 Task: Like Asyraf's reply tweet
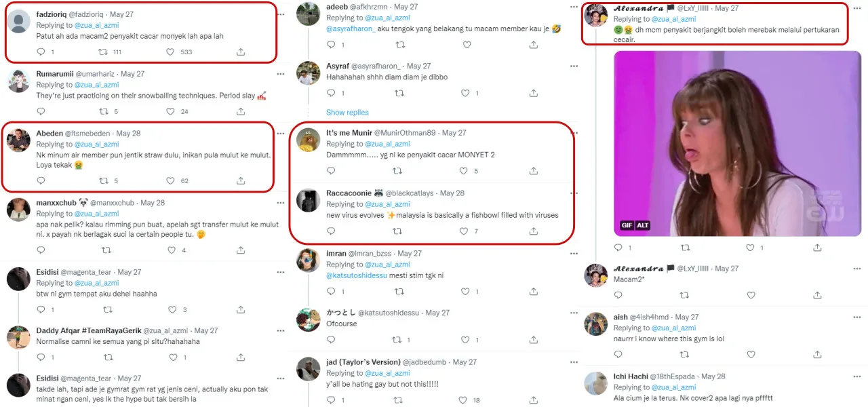(x=465, y=94)
